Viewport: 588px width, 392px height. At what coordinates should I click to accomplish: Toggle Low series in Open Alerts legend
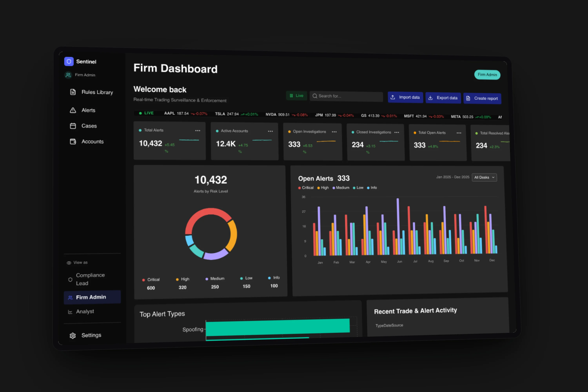coord(358,188)
